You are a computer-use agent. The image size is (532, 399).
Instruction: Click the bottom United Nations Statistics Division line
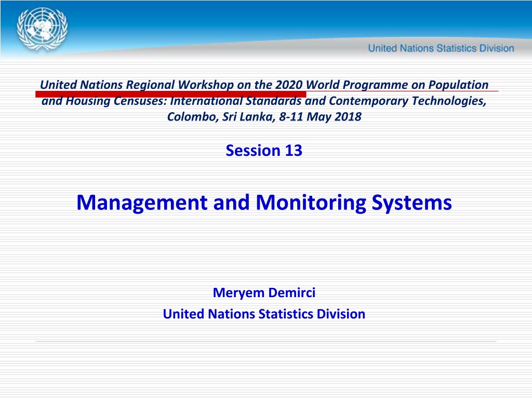(x=264, y=314)
